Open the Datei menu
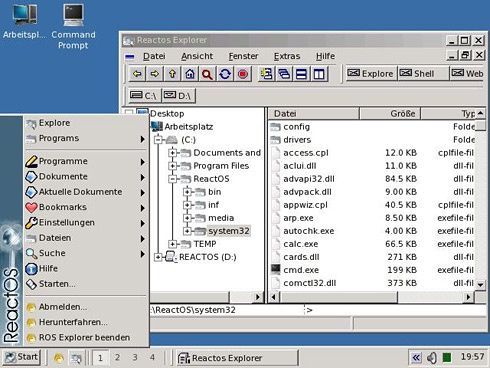The image size is (490, 368). tap(154, 56)
